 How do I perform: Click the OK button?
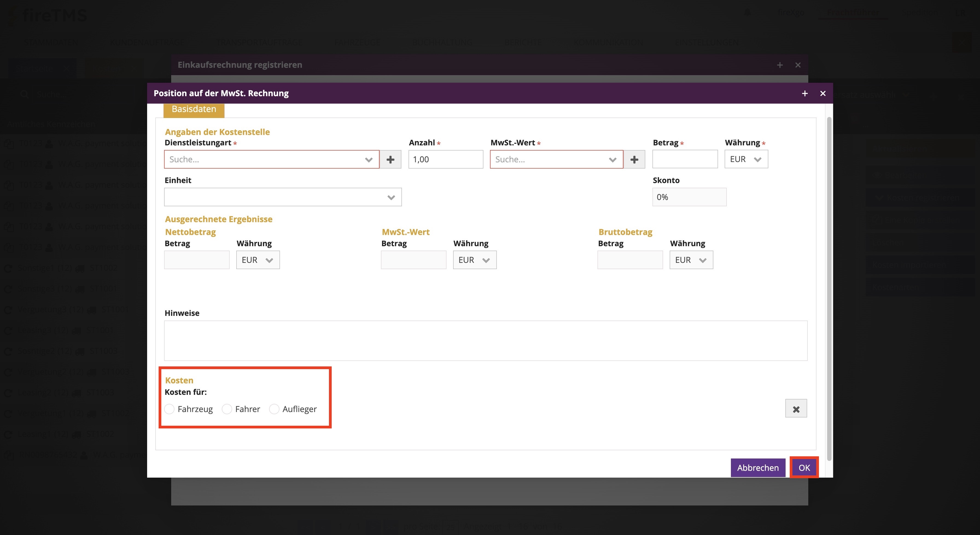804,468
